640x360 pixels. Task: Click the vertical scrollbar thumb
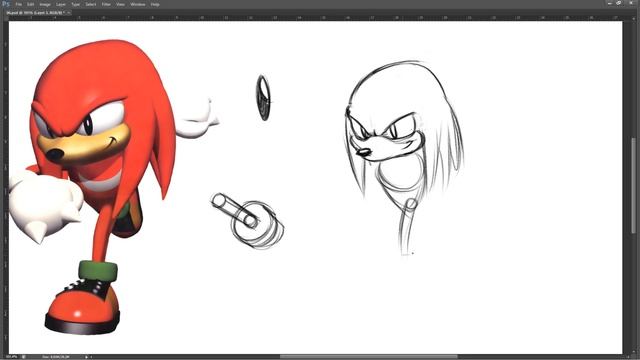[633, 186]
